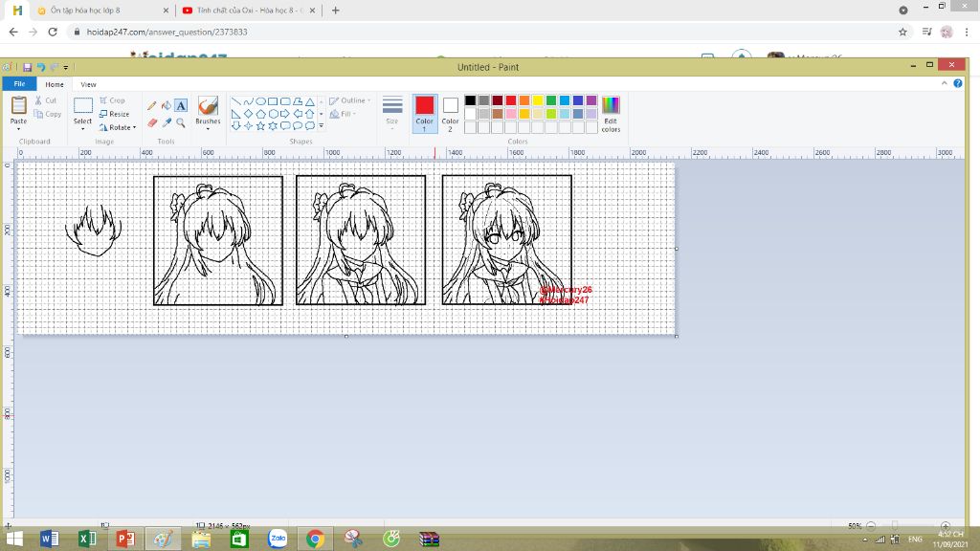Select the Magnifier tool
Viewport: 980px width, 551px height.
pos(181,123)
